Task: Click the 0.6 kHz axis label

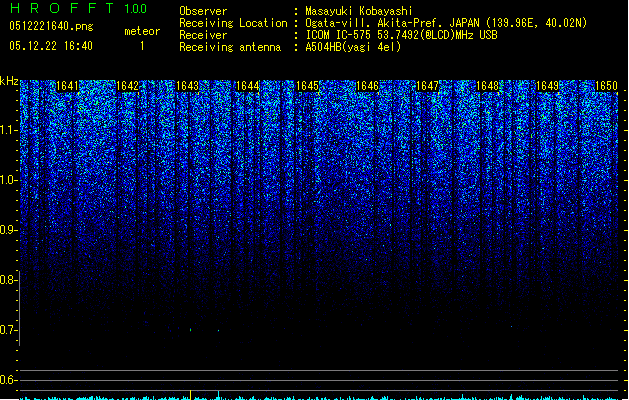Action: pyautogui.click(x=8, y=380)
